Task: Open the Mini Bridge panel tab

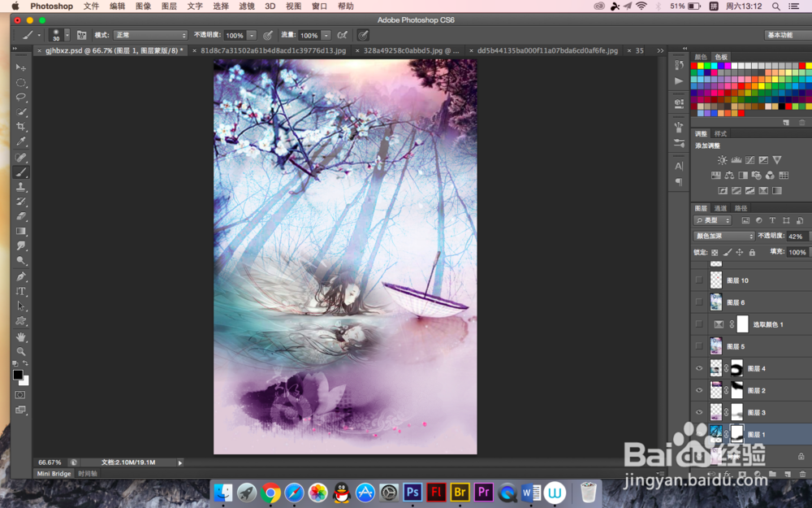Action: [x=54, y=473]
